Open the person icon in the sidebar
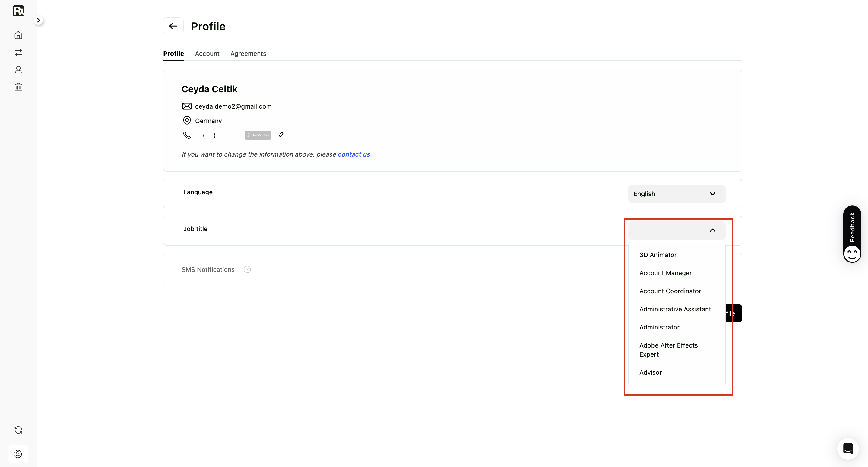The height and width of the screenshot is (467, 868). [x=18, y=70]
